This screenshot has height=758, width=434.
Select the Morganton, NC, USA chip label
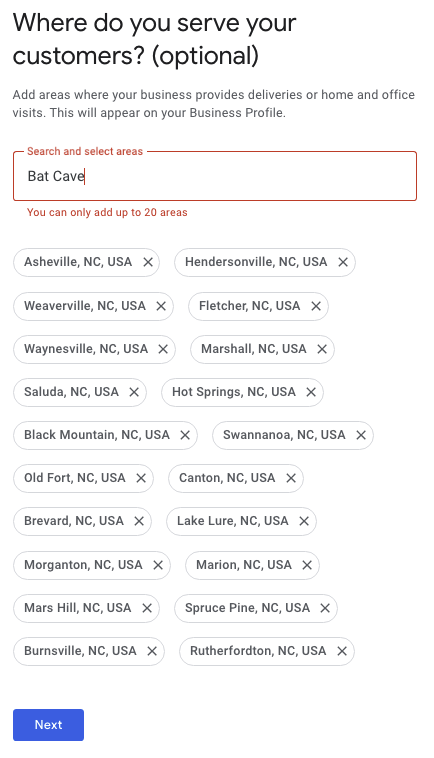tap(83, 565)
